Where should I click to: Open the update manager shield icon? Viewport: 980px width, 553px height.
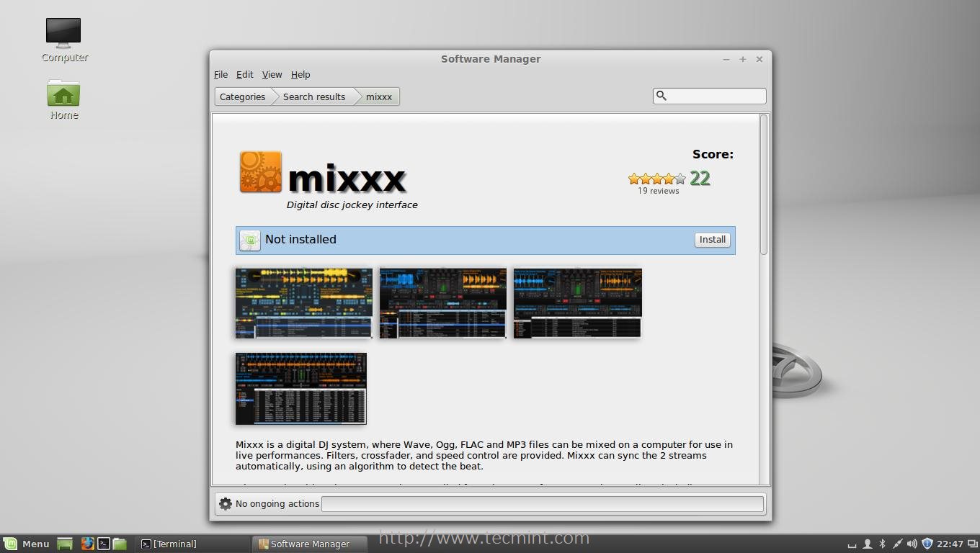click(x=927, y=544)
